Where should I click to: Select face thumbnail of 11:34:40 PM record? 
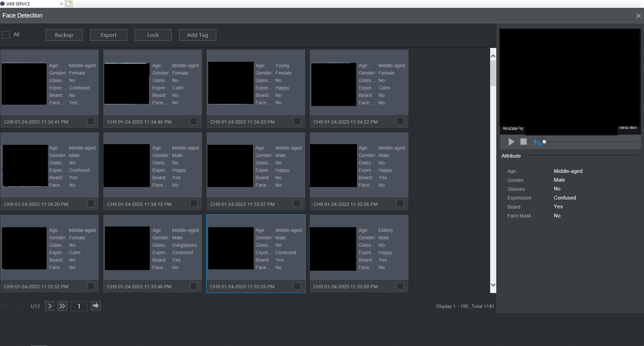tap(127, 84)
